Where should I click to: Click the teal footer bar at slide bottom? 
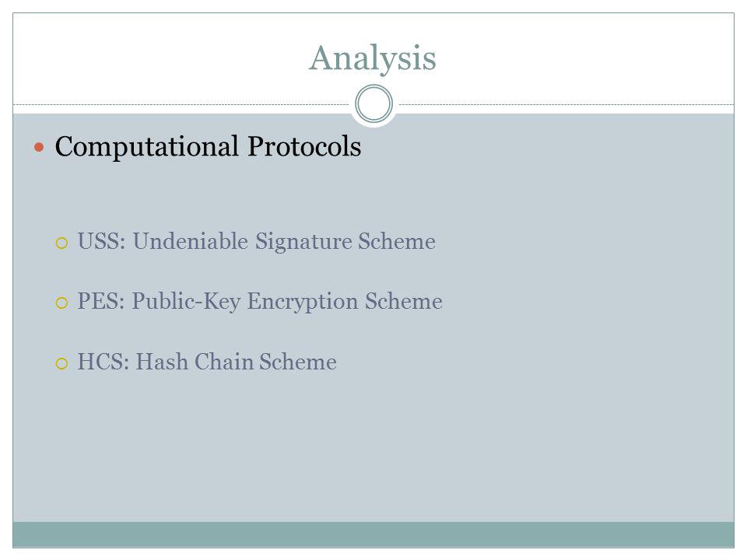tap(373, 534)
